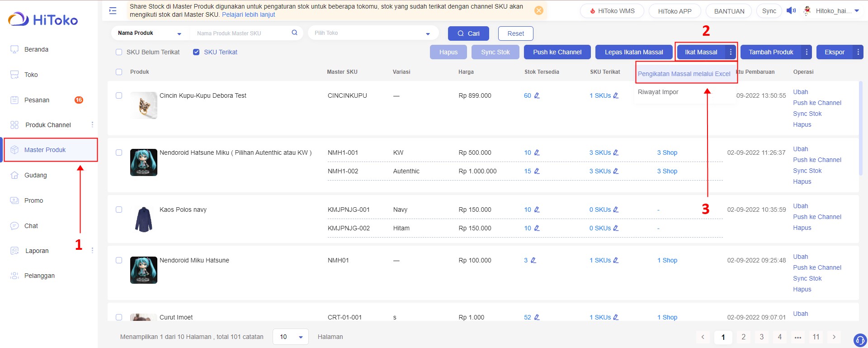Edit stock pencil icon for NMH1-002
This screenshot has height=348, width=868.
tap(537, 171)
